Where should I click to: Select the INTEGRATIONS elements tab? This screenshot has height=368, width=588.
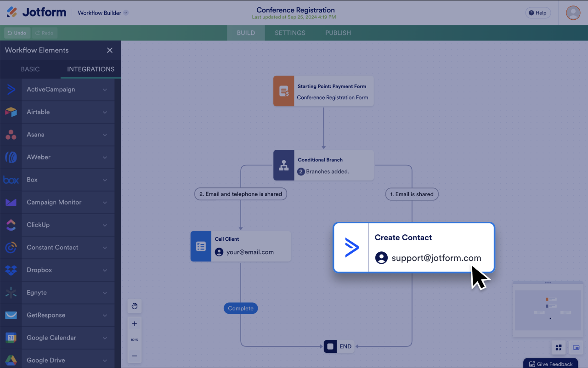[x=90, y=69]
